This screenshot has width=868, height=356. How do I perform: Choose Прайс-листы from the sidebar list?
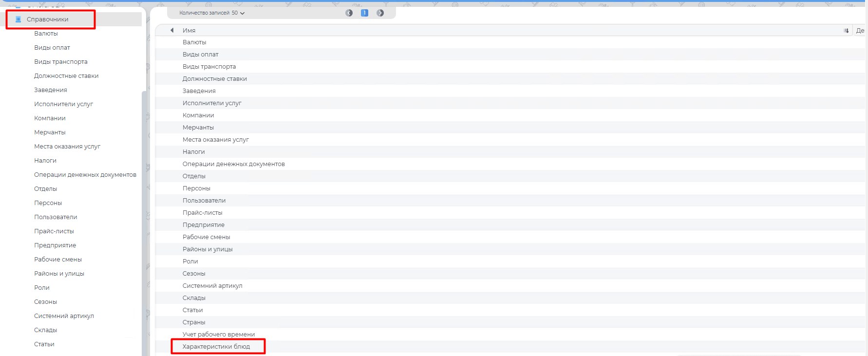pos(54,231)
